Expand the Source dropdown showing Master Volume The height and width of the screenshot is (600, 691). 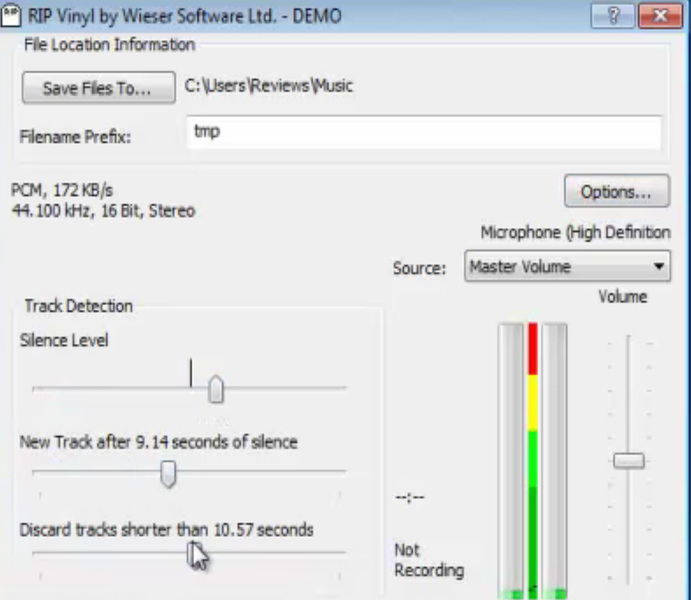567,266
